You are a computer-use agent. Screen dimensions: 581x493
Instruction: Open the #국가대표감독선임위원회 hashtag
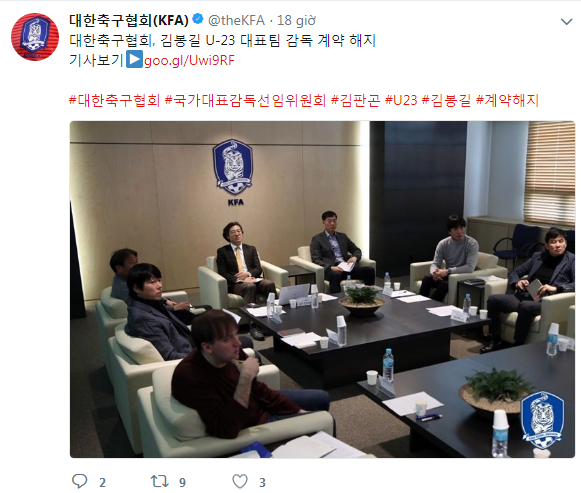tap(245, 100)
